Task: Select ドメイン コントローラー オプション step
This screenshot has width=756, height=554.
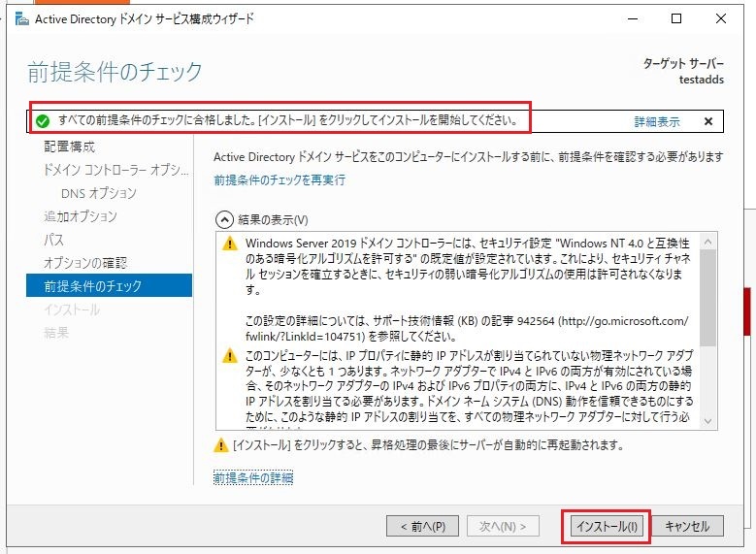Action: pos(115,170)
